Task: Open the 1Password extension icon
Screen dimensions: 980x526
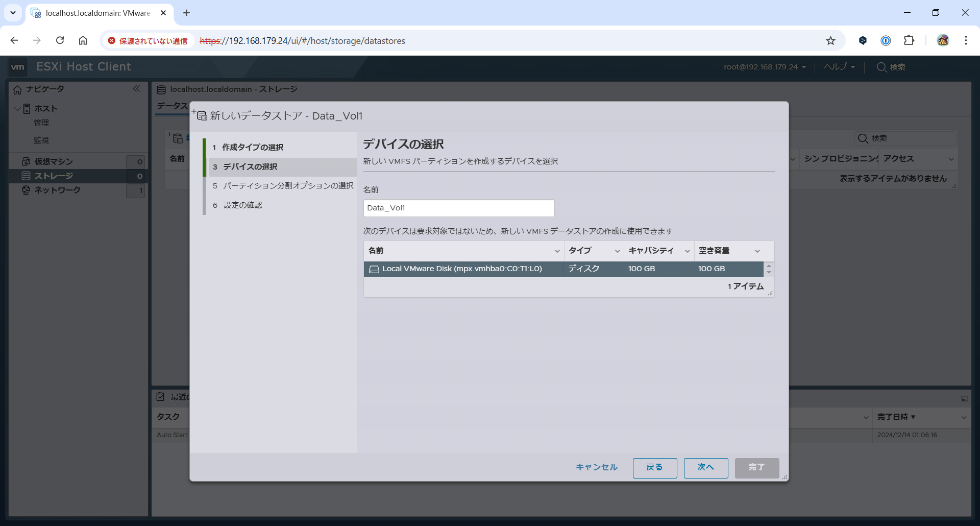Action: point(886,40)
